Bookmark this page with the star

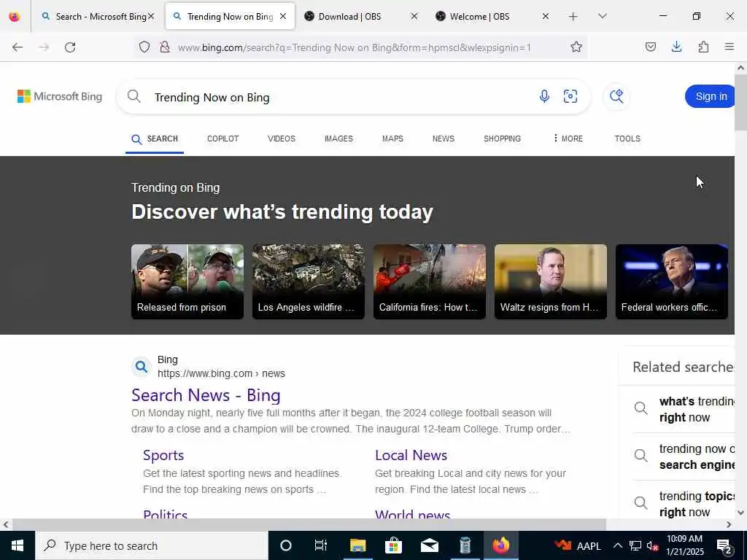tap(576, 47)
